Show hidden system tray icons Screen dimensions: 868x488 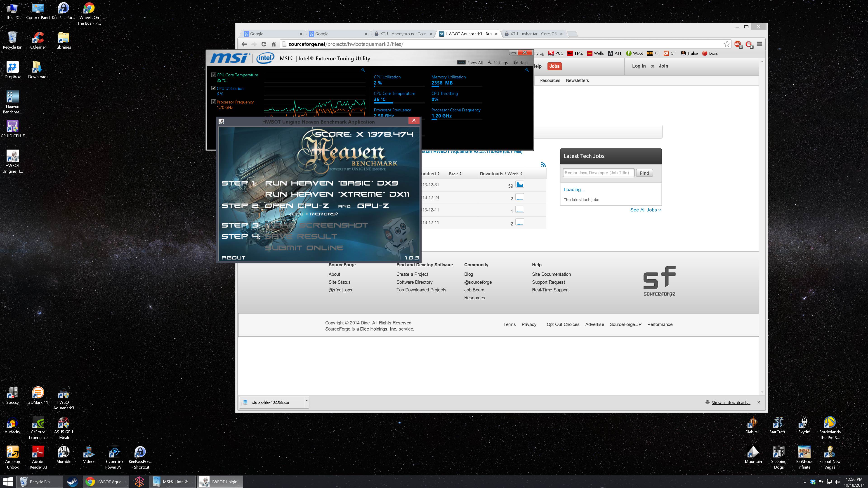click(805, 482)
